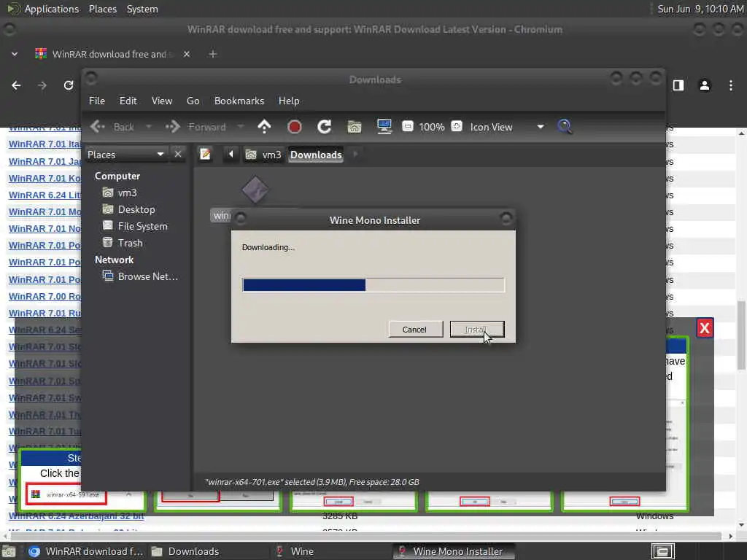Viewport: 747px width, 560px height.
Task: Open the System menu in top panel
Action: (142, 9)
